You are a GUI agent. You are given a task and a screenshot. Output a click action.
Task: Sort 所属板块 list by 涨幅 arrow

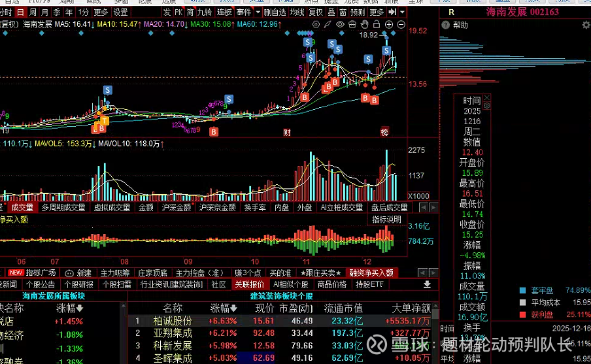pos(80,308)
